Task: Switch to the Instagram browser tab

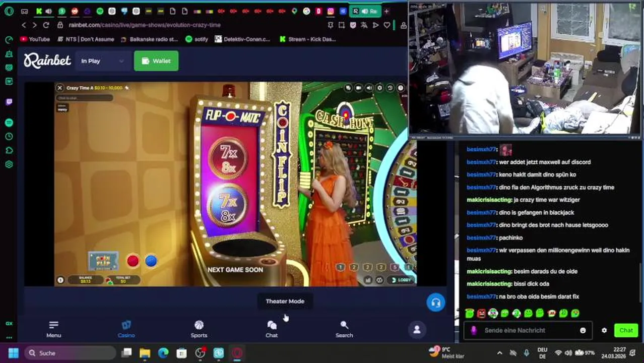Action: pos(331,11)
